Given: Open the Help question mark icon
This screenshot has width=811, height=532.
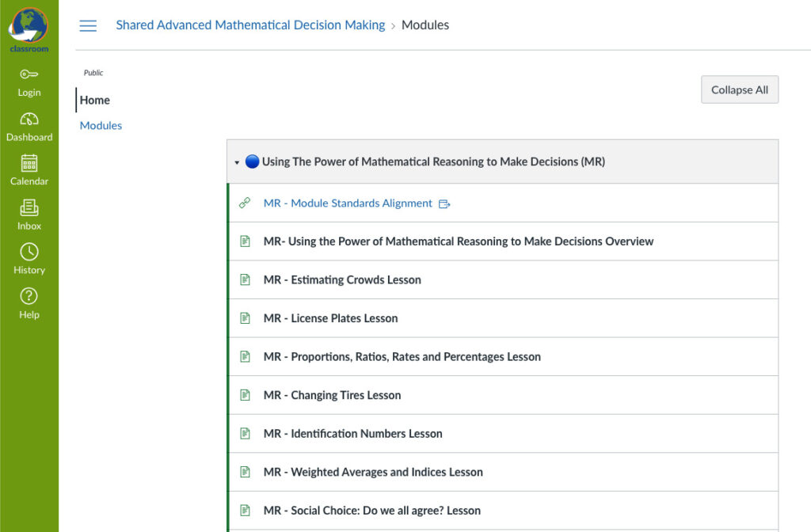Looking at the screenshot, I should (x=29, y=297).
